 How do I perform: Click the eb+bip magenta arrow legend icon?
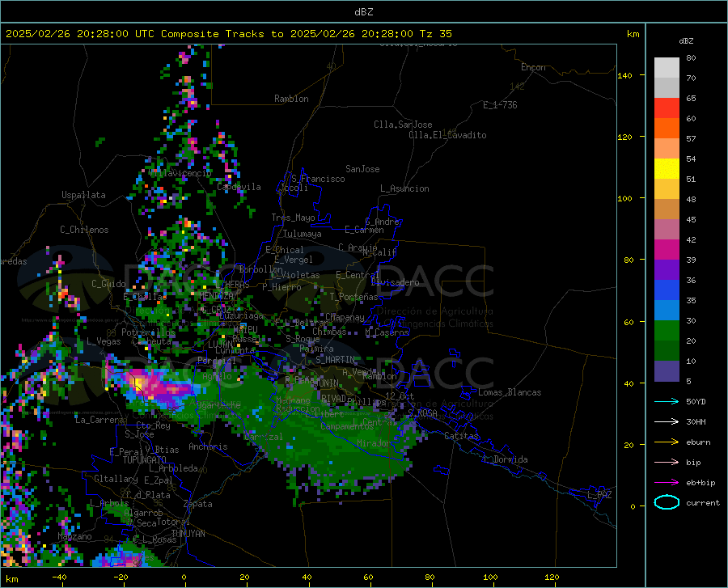coord(667,483)
